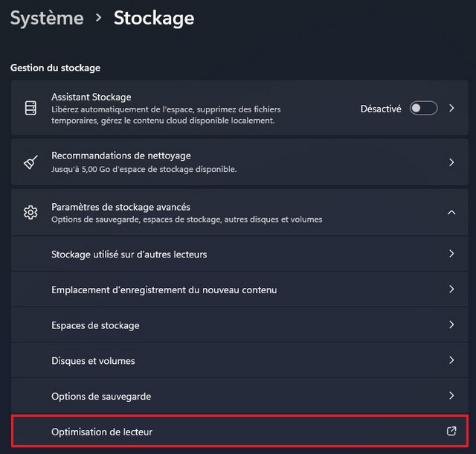Click the arrow beside Options de sauvegarde

click(451, 396)
